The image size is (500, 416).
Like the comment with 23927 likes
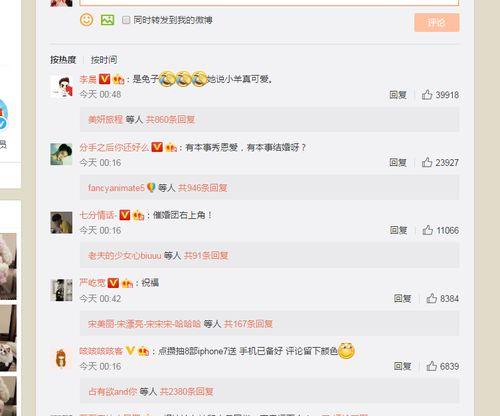pyautogui.click(x=427, y=162)
